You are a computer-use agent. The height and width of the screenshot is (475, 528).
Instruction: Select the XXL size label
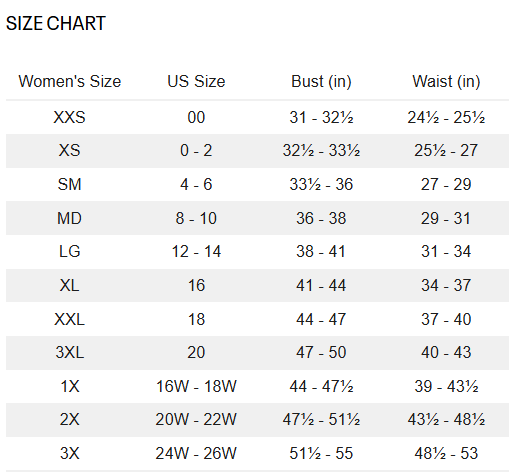point(70,319)
